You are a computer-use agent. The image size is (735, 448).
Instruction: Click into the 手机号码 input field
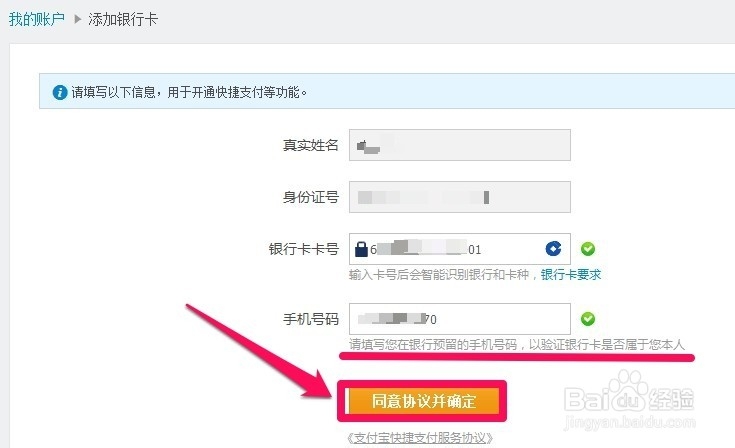coord(460,319)
